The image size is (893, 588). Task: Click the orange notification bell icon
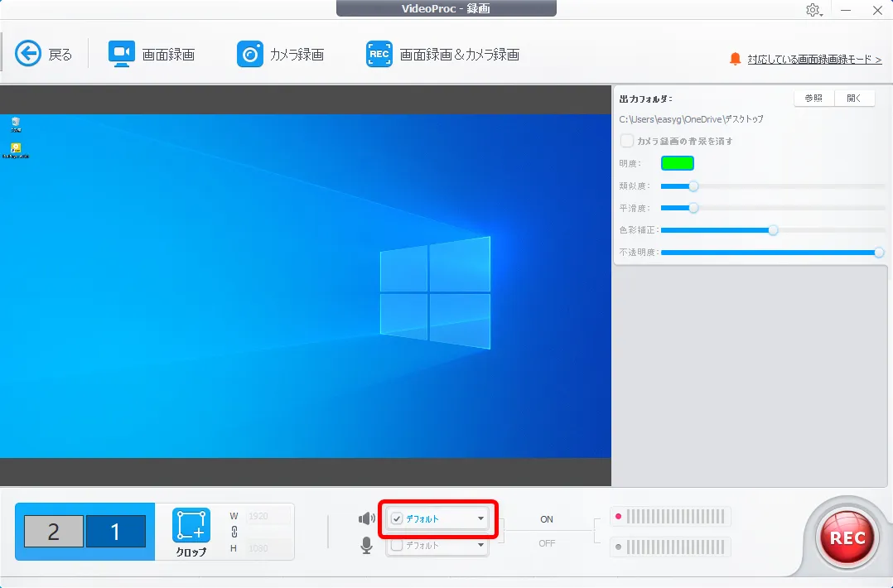click(x=736, y=59)
